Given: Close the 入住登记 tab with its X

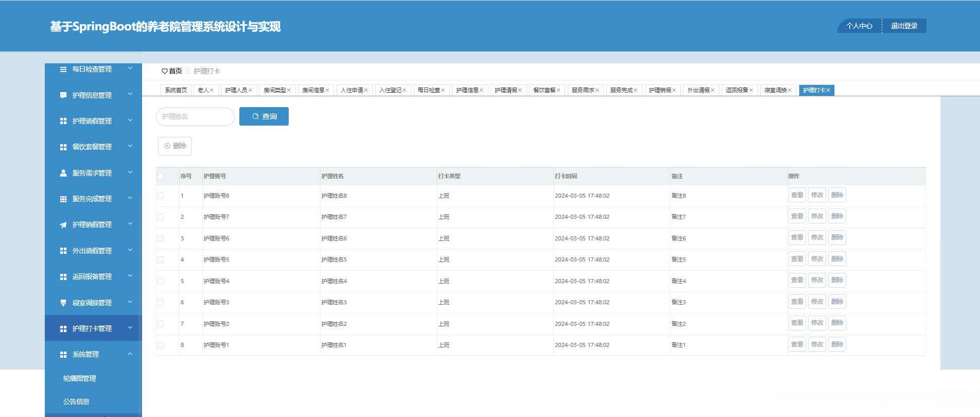Looking at the screenshot, I should [x=405, y=90].
